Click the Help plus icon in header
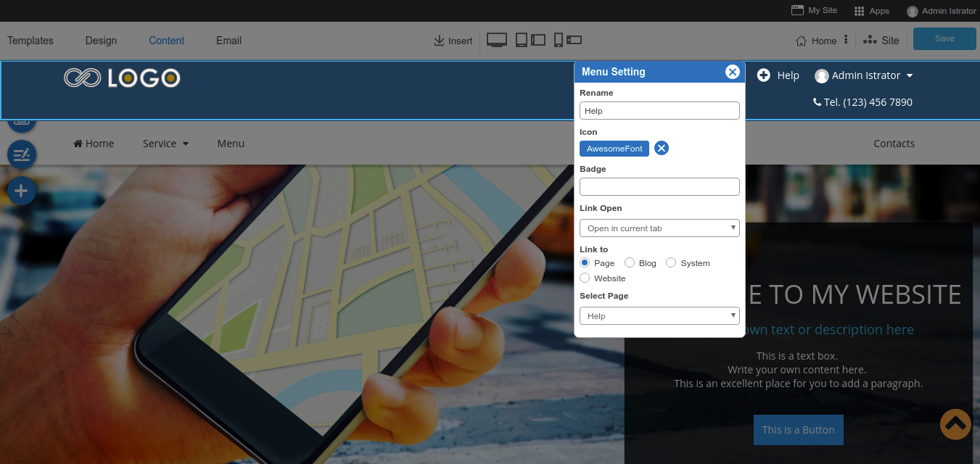The height and width of the screenshot is (464, 980). 764,75
